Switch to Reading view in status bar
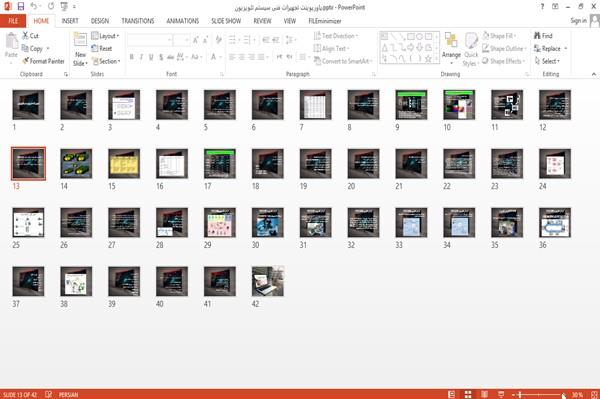 [484, 394]
